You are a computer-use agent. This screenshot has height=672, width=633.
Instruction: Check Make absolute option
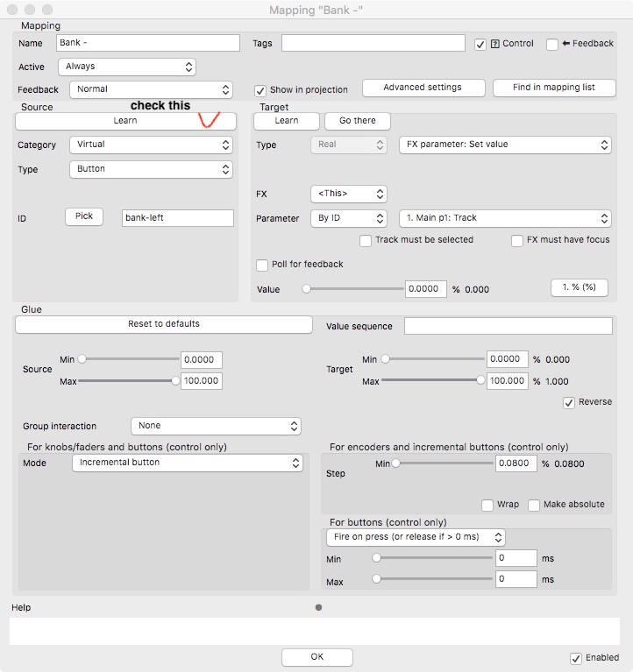tap(534, 505)
